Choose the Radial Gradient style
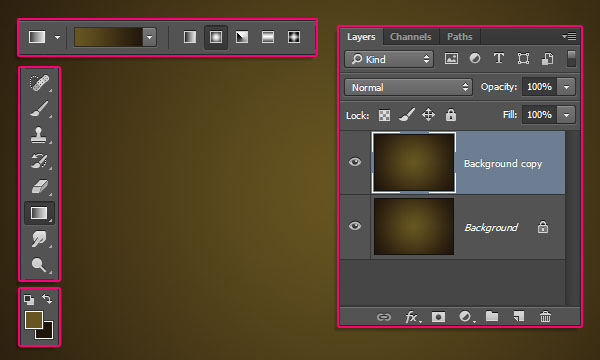Image resolution: width=600 pixels, height=360 pixels. (x=216, y=37)
